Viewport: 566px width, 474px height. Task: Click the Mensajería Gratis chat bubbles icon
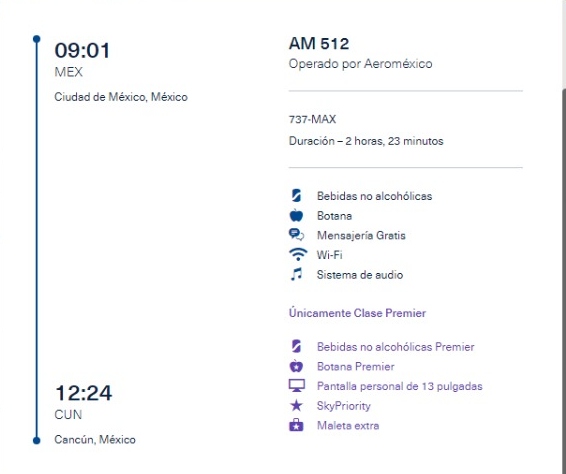point(296,235)
